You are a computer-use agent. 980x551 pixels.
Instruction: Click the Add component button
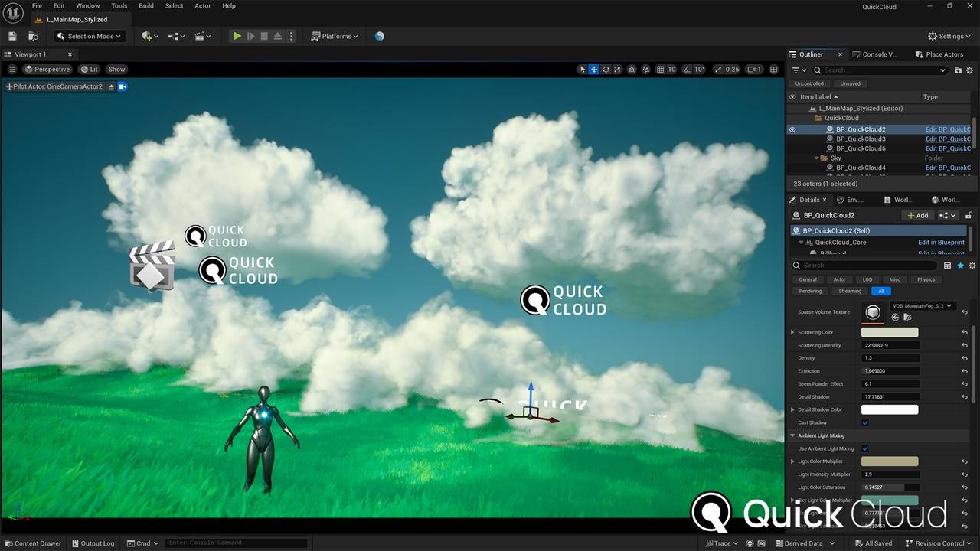tap(916, 215)
